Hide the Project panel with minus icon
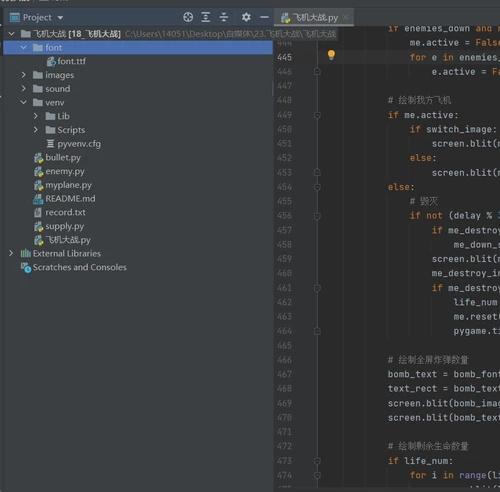500x492 pixels. (x=264, y=17)
